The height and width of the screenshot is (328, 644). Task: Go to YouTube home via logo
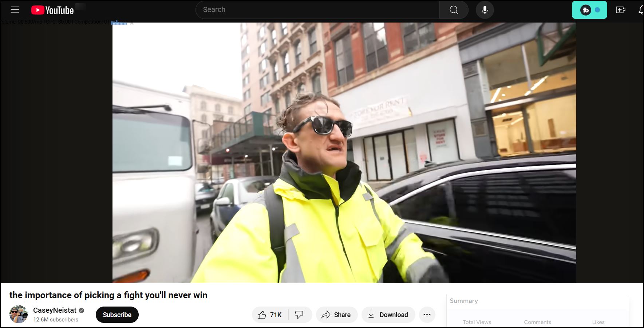click(52, 10)
